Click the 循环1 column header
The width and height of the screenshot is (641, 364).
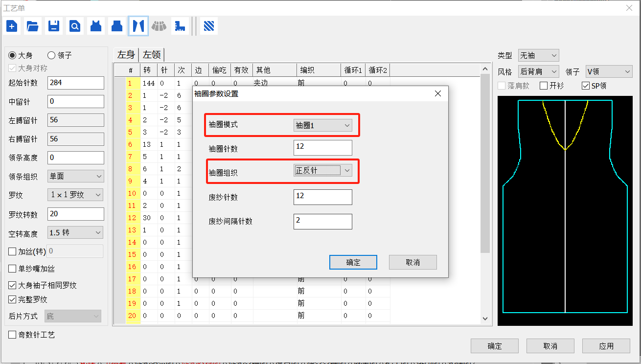tap(353, 70)
